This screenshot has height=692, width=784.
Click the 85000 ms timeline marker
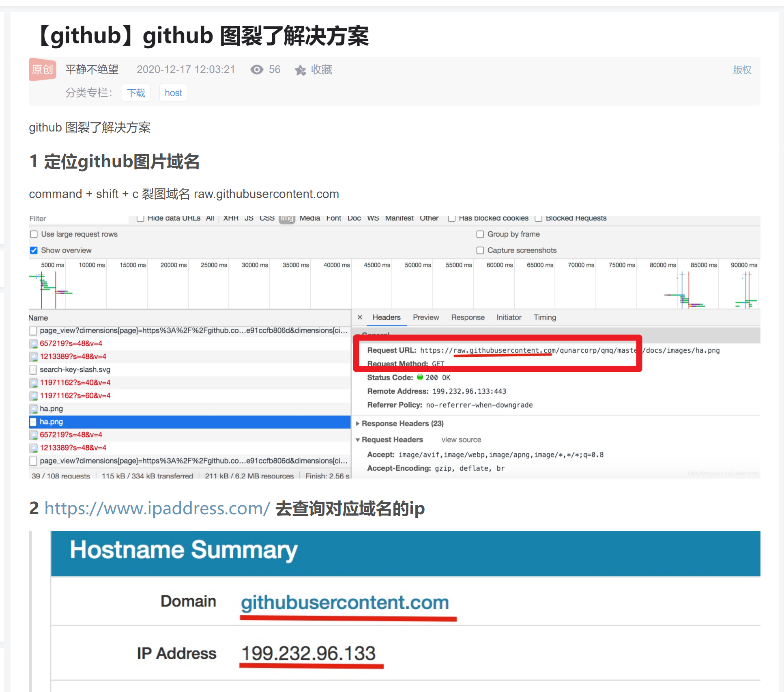pos(703,265)
